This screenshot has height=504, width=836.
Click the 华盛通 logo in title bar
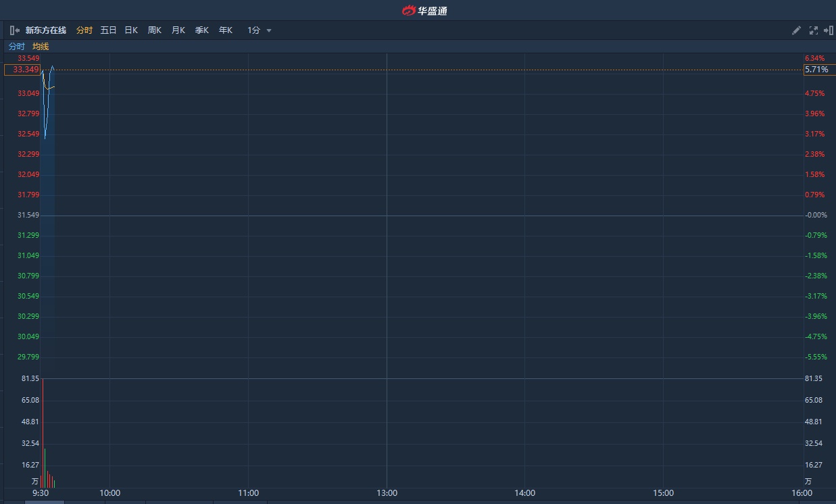pos(424,10)
